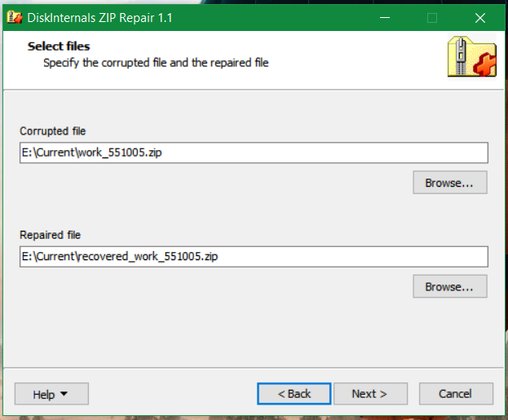
Task: Click the Repaired file path field
Action: 254,256
